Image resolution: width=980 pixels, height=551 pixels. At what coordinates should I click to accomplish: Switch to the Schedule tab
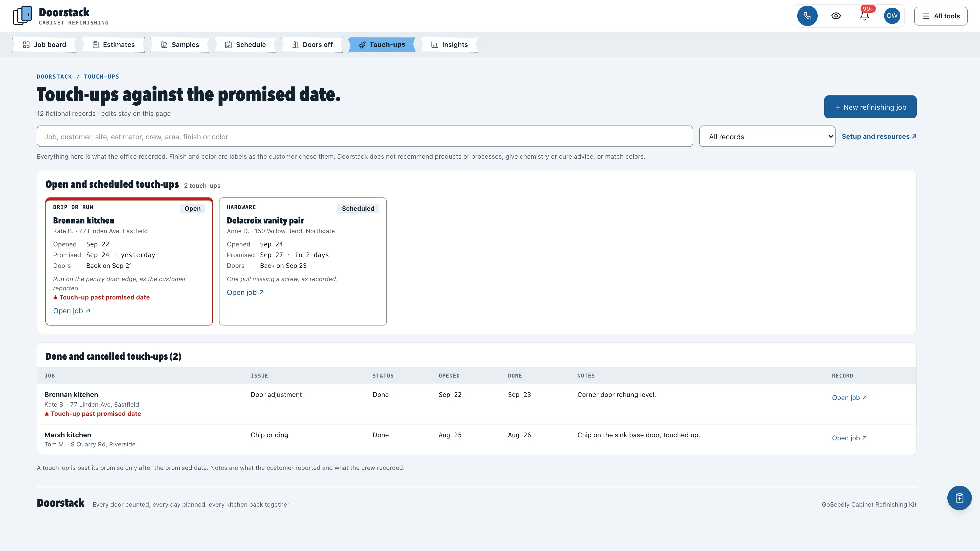(245, 44)
